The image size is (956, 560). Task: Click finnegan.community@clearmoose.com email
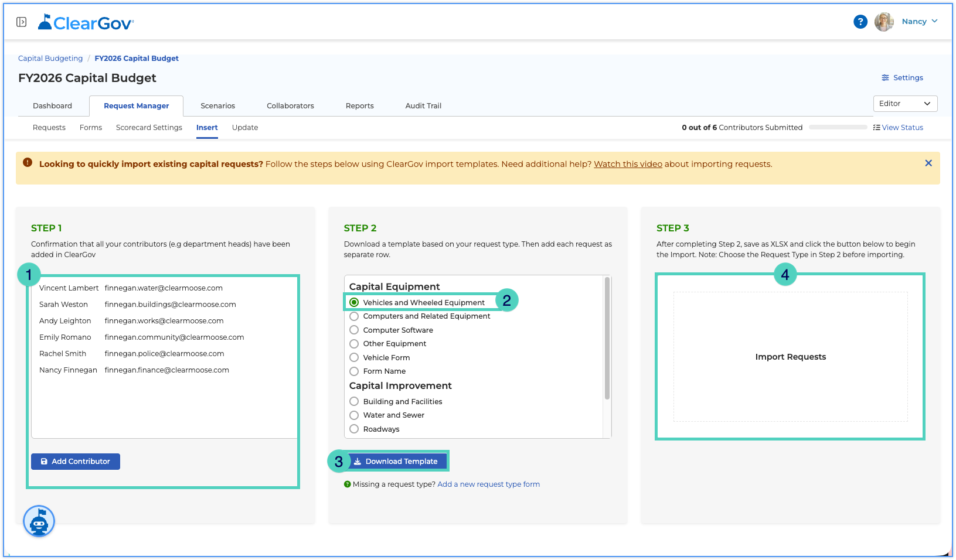point(175,337)
